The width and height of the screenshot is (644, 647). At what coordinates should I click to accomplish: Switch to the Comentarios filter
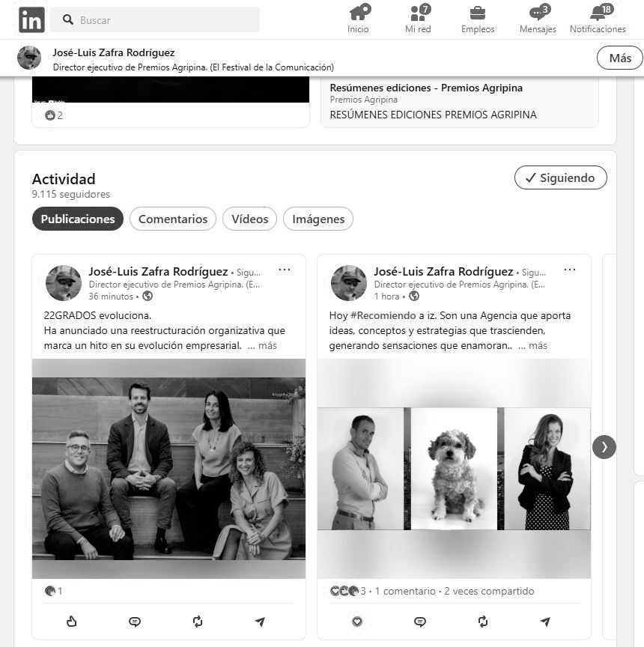click(x=173, y=219)
